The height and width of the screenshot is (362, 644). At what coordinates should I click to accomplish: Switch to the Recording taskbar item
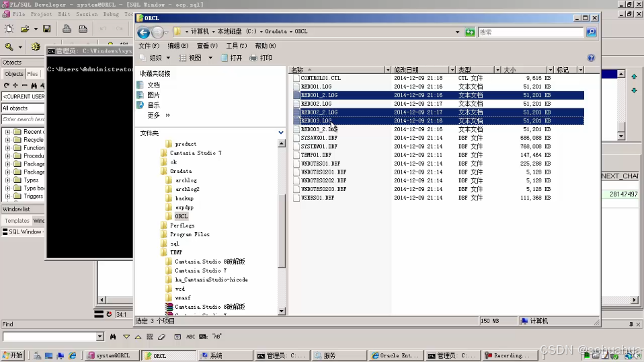[510, 355]
